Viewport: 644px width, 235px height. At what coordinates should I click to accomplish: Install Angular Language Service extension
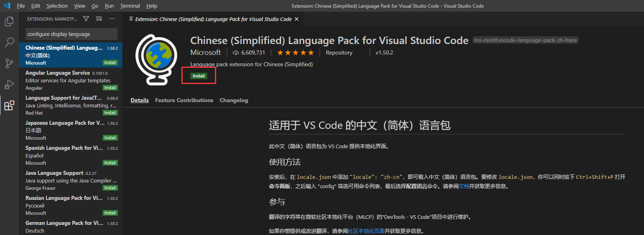[x=110, y=88]
